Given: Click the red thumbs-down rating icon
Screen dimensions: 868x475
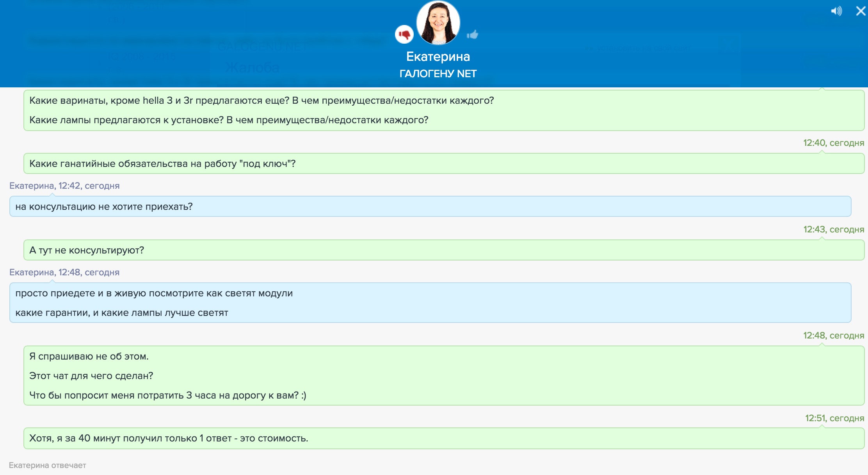Looking at the screenshot, I should click(x=404, y=35).
